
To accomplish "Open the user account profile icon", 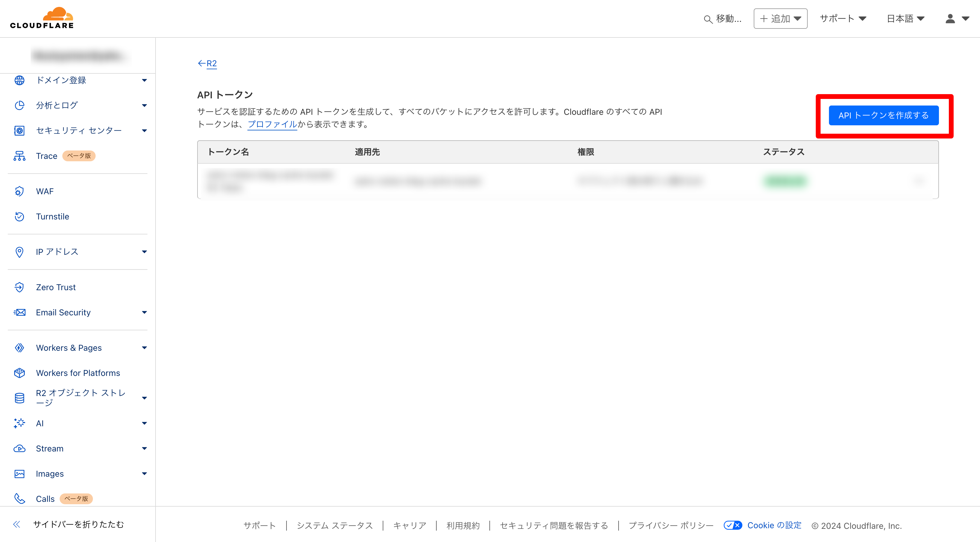I will point(950,19).
